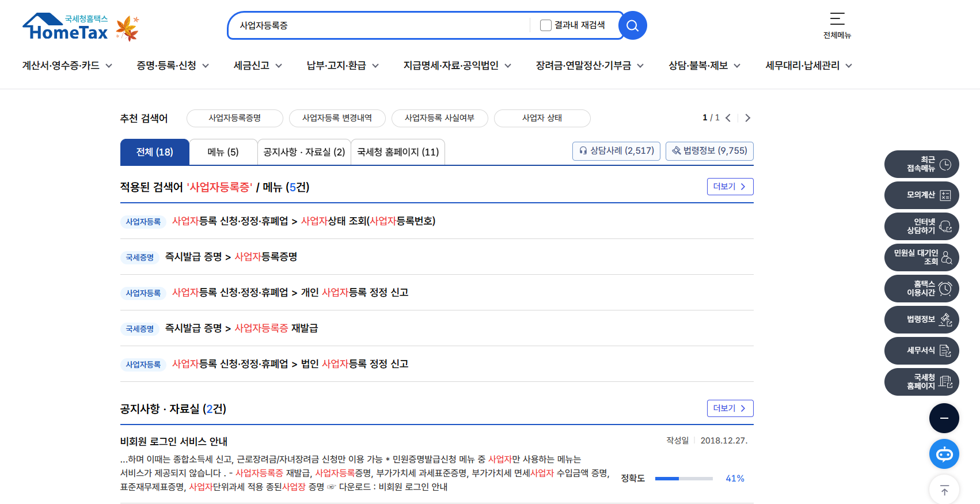Open 법인 사업자등록 정정 신고 result
Viewport: 980px width, 504px height.
tap(290, 364)
